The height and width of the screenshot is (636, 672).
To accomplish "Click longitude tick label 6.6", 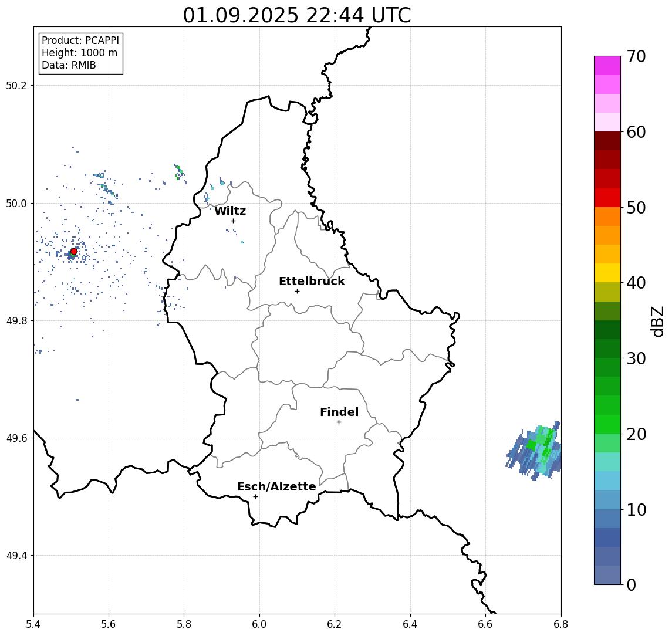I will pos(485,624).
